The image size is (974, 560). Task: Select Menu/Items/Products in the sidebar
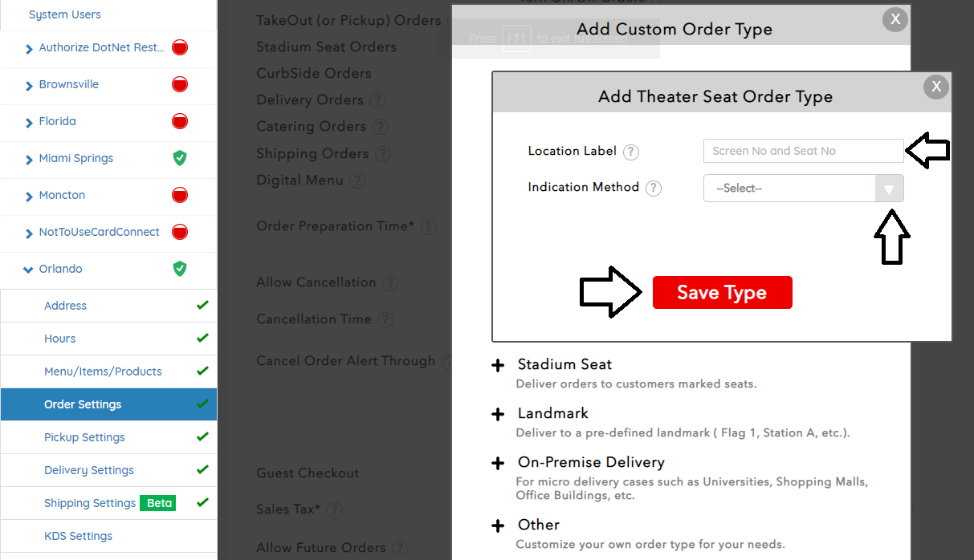click(103, 371)
